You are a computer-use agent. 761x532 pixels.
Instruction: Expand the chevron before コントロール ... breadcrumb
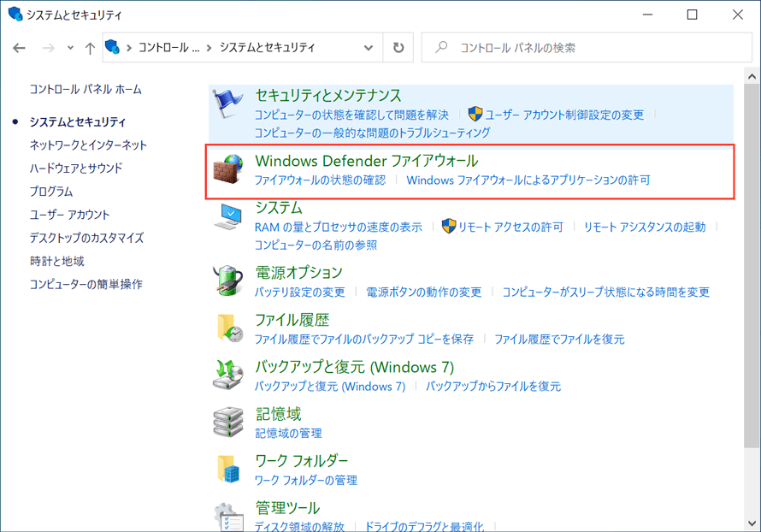point(129,48)
